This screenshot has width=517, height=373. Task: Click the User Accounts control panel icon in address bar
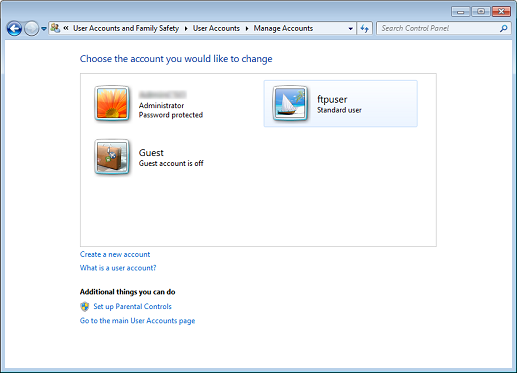[x=55, y=28]
